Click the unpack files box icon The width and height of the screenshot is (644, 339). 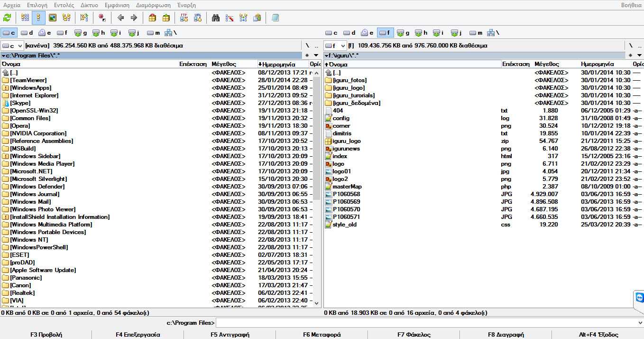click(166, 18)
